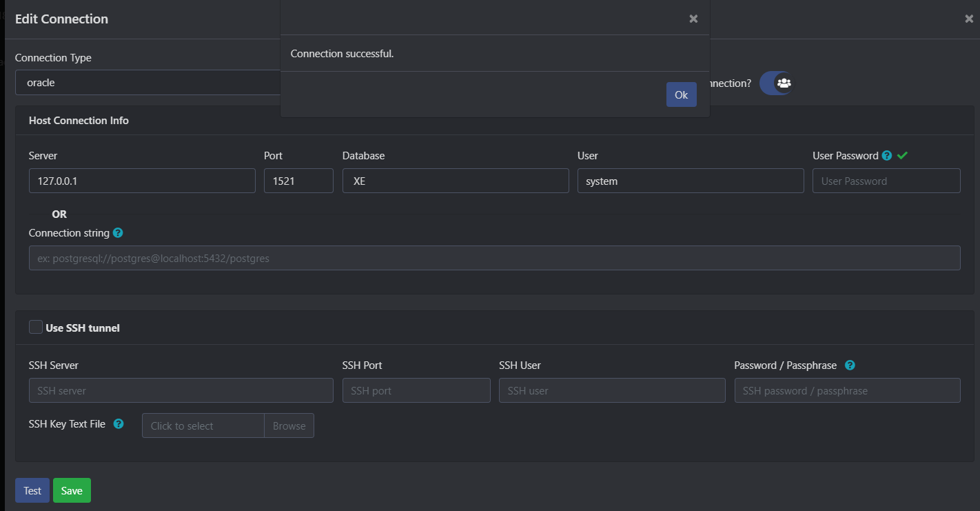Click the Server field with 127.0.0.1
Screen dimensions: 980x511
tap(142, 181)
